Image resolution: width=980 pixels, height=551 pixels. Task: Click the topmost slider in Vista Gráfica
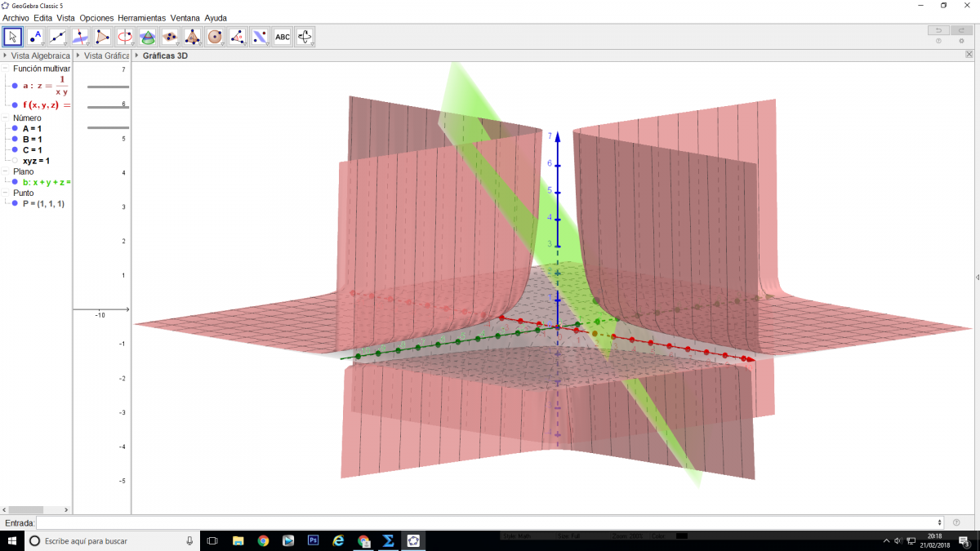[108, 87]
